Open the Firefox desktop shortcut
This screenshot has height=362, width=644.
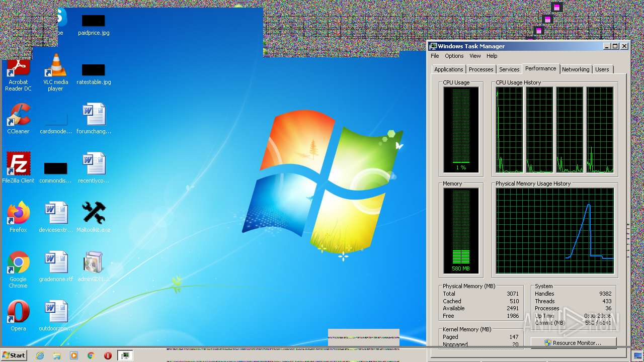tap(19, 217)
